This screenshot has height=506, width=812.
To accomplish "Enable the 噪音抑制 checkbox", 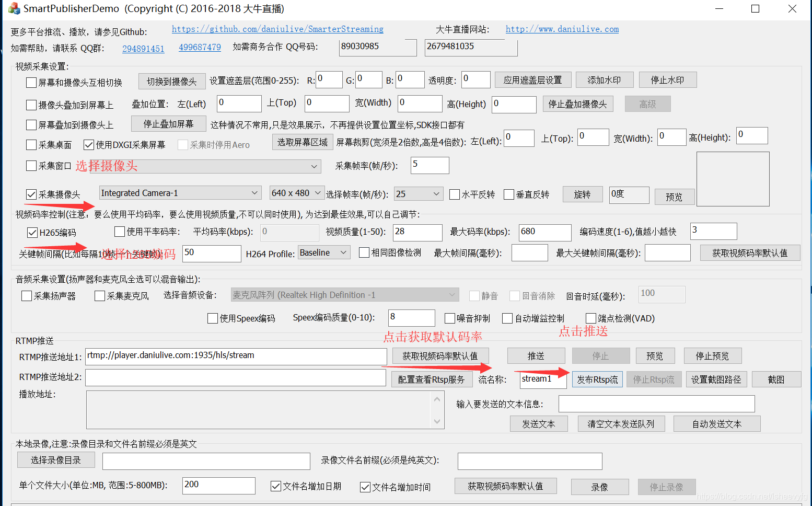I will tap(449, 318).
